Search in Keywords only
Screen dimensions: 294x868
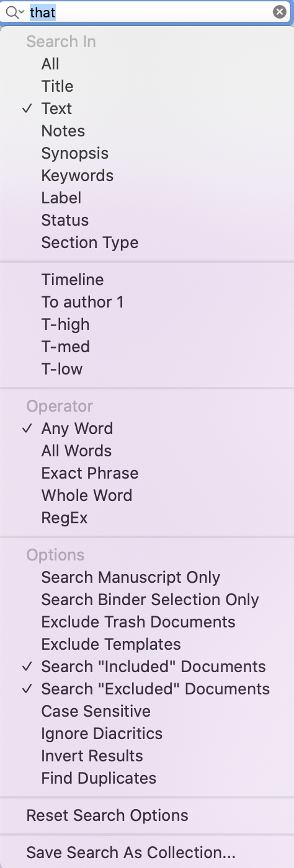147,175
